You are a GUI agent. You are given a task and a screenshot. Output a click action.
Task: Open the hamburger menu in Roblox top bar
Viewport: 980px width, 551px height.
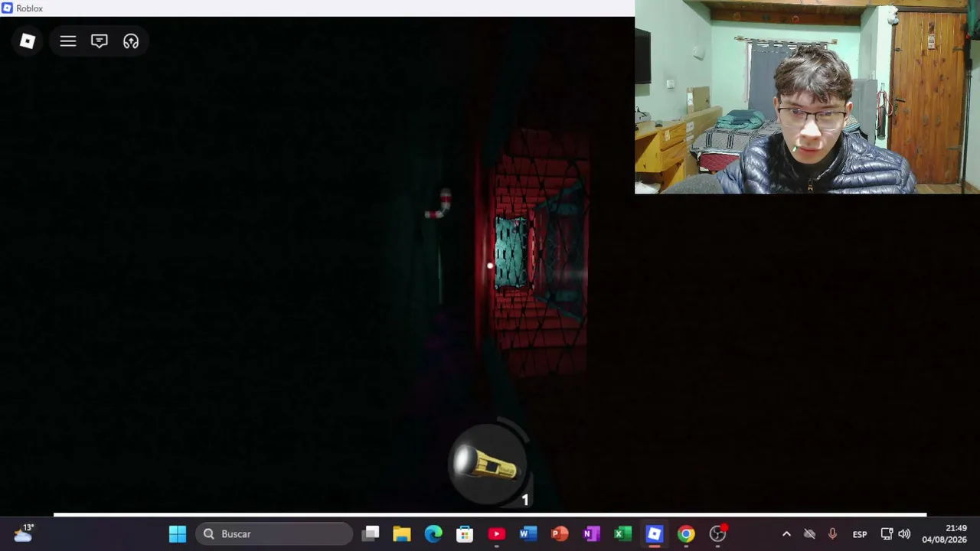(x=68, y=41)
